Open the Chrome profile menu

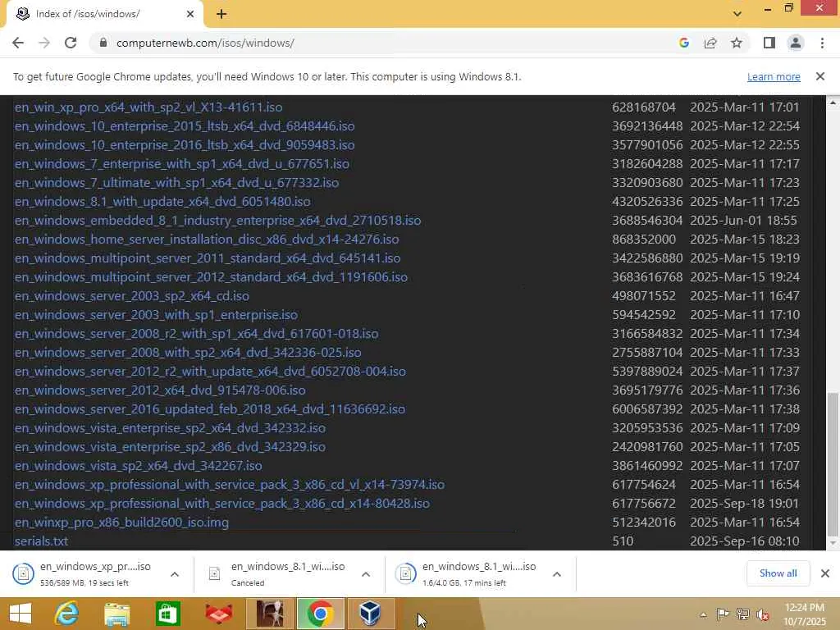pos(796,43)
